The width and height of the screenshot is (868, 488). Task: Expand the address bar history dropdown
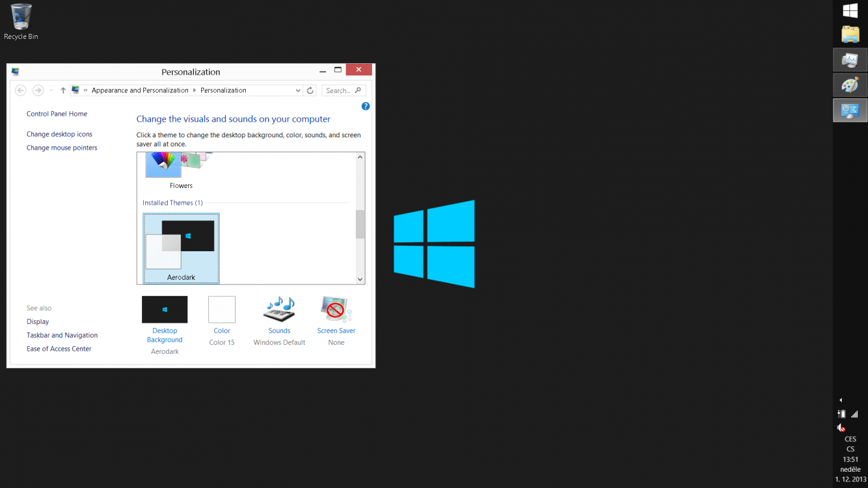(298, 90)
